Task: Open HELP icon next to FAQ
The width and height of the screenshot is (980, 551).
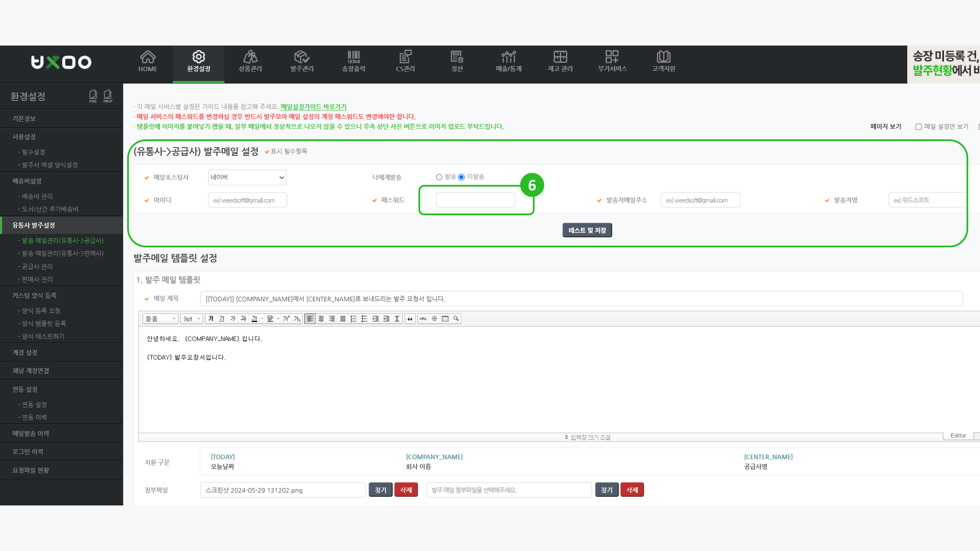Action: (108, 96)
